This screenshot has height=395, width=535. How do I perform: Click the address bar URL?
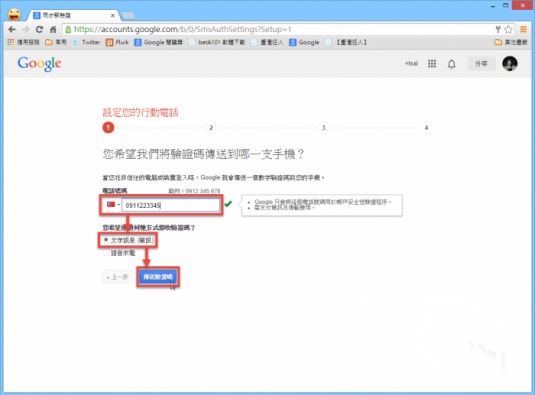[x=183, y=30]
